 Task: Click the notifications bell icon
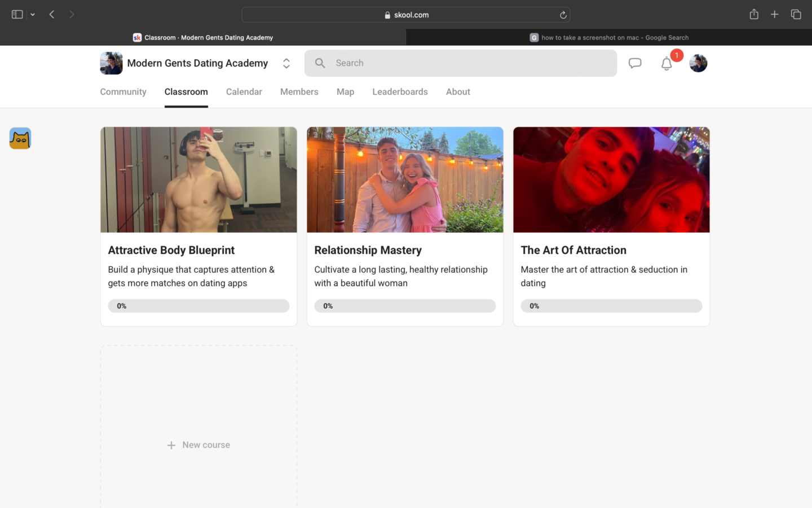pyautogui.click(x=667, y=64)
